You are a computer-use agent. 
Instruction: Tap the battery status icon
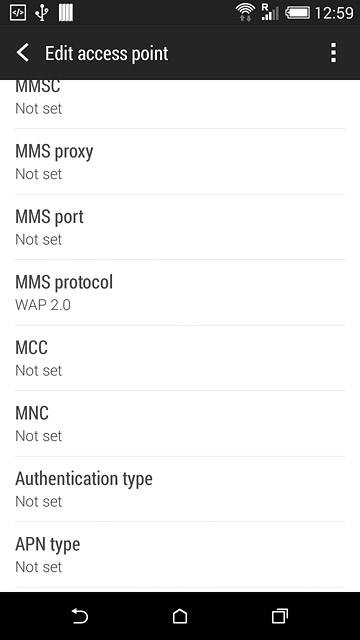[x=297, y=13]
